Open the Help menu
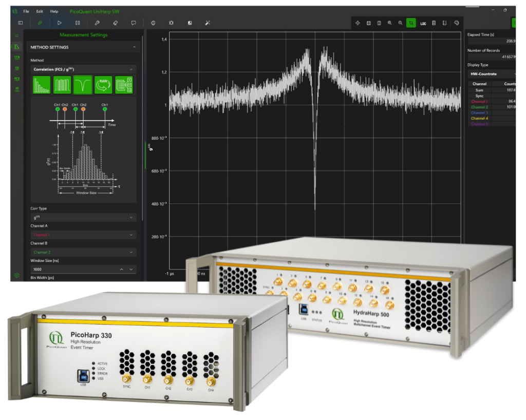 pyautogui.click(x=54, y=11)
